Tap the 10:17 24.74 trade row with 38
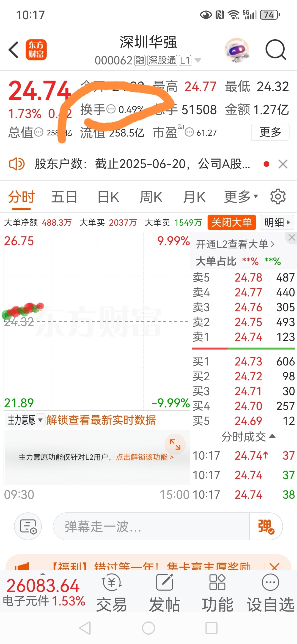 [244, 495]
